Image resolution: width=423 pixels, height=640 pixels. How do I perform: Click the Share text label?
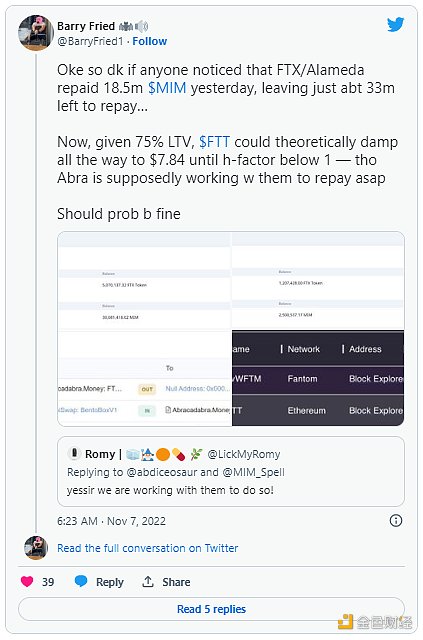point(176,582)
